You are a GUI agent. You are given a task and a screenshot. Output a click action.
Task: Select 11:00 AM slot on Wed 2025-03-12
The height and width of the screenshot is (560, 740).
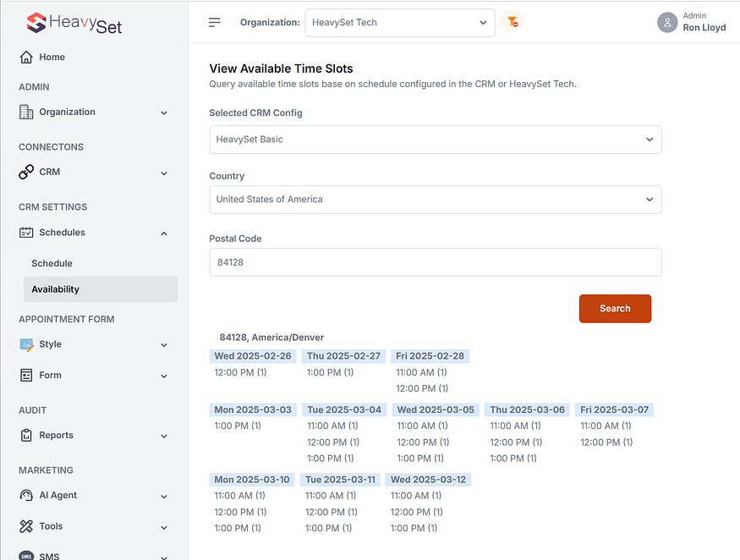416,496
